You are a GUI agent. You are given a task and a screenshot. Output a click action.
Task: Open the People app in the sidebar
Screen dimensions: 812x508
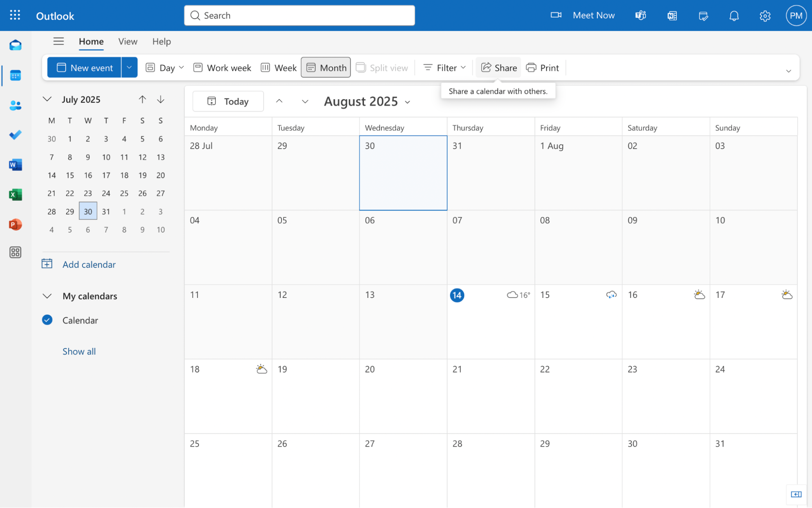coord(15,105)
